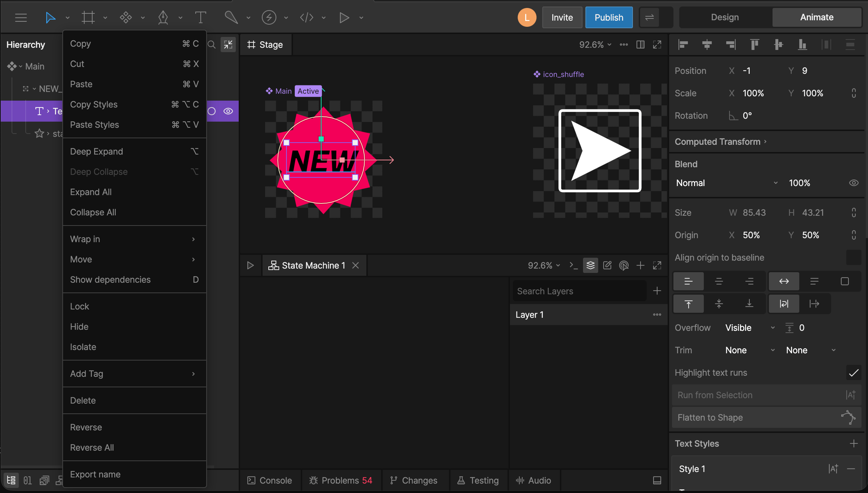Open the Console panel
Screen dimensions: 868x493
pyautogui.click(x=270, y=480)
